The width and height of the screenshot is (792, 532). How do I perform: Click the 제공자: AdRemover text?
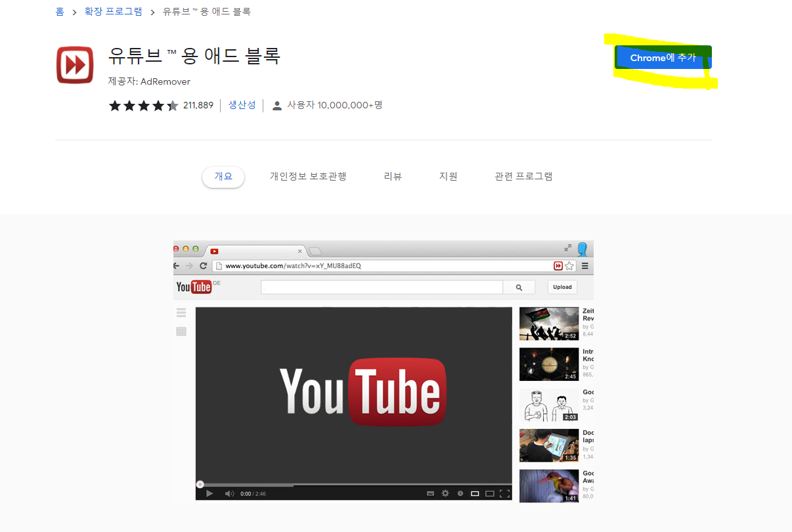pyautogui.click(x=149, y=81)
